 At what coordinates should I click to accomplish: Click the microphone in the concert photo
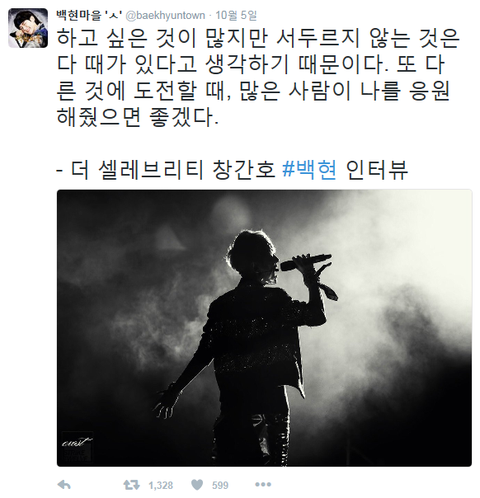(x=305, y=262)
